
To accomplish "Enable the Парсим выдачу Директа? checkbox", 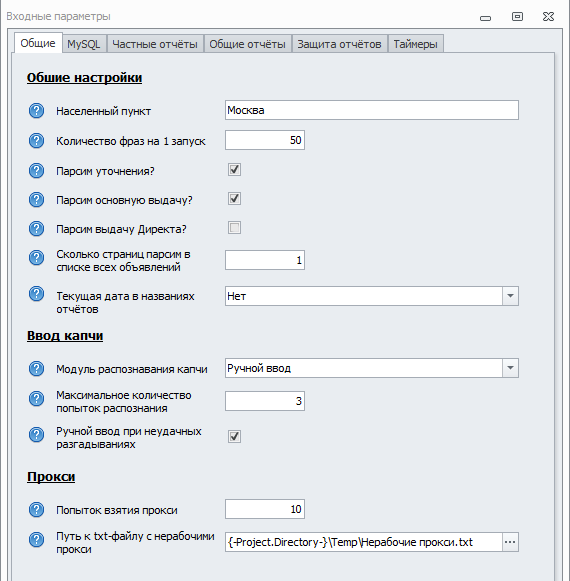I will tap(234, 228).
